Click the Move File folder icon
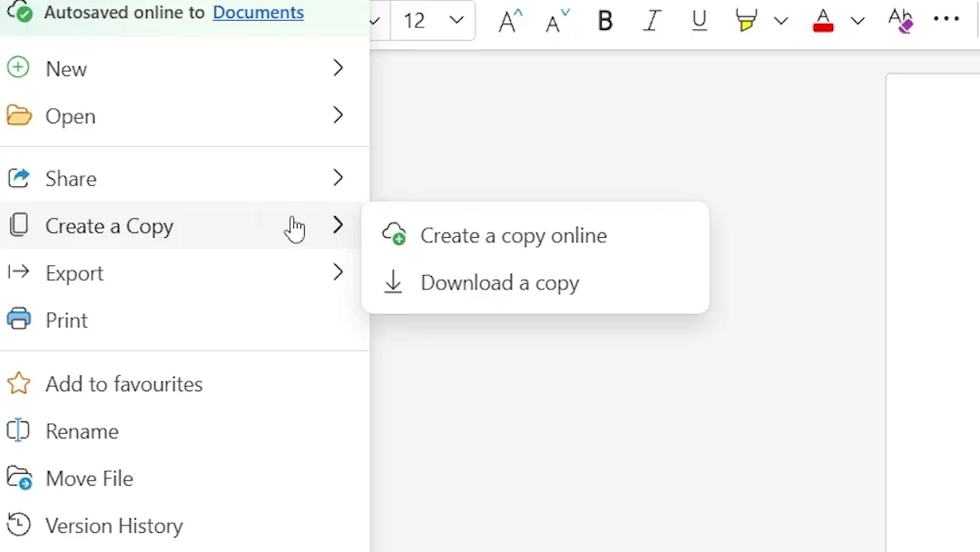 coord(19,478)
